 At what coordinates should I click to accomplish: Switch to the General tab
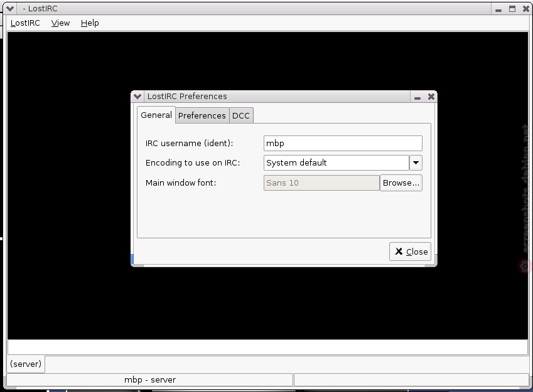(x=156, y=115)
